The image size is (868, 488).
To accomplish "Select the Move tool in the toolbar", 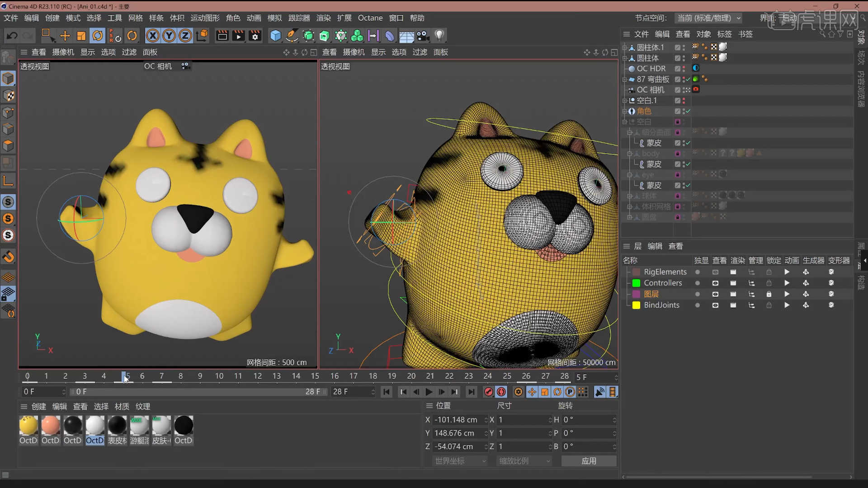I will [65, 36].
